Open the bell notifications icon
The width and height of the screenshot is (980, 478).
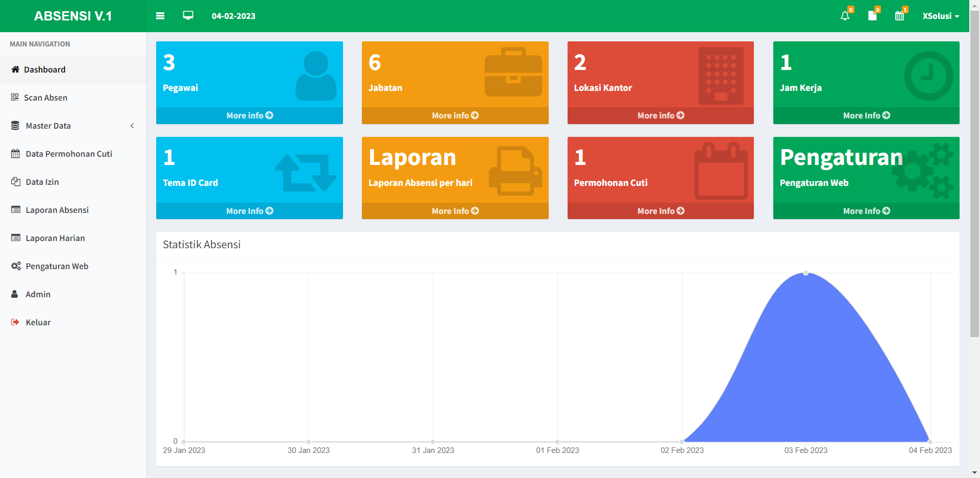pyautogui.click(x=845, y=16)
